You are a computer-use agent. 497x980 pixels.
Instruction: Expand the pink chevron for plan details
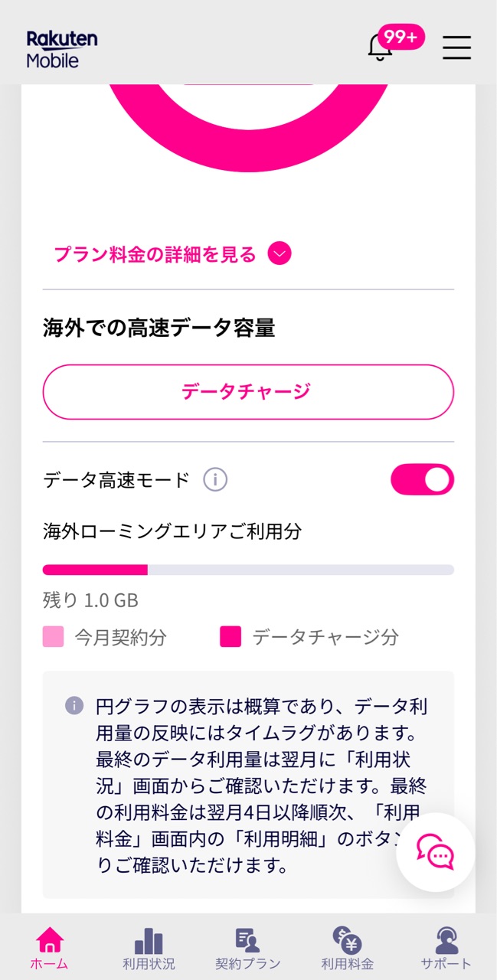point(280,253)
